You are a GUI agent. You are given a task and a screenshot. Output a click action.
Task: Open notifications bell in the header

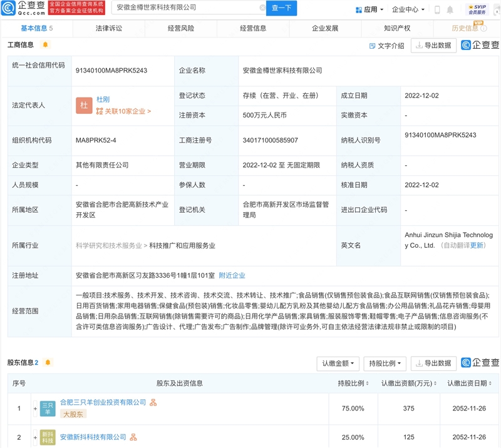coord(450,10)
